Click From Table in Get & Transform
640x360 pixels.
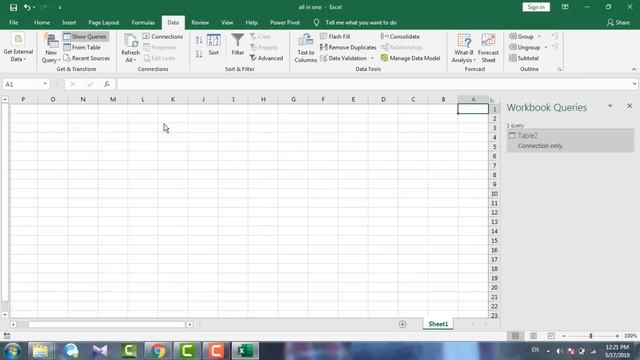click(82, 47)
